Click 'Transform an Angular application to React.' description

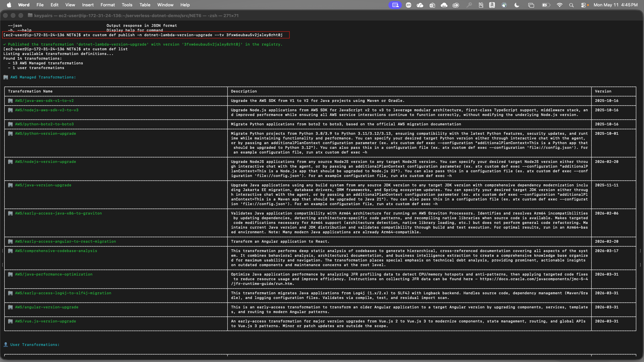[280, 241]
